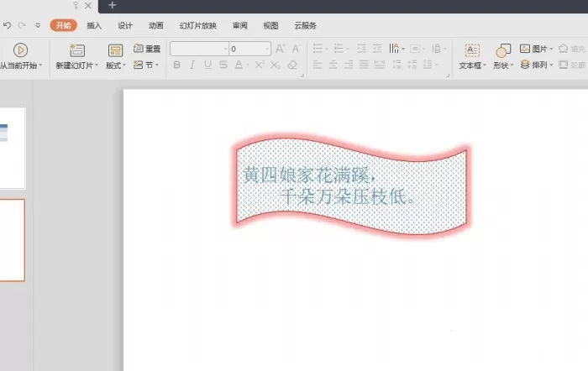Increase font size with larger A icon
This screenshot has height=371, width=588.
click(x=280, y=49)
